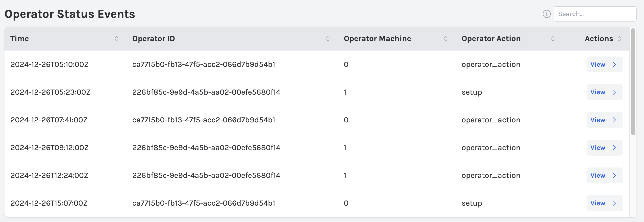Click the table's vertical scrollbar thumb

point(633,82)
